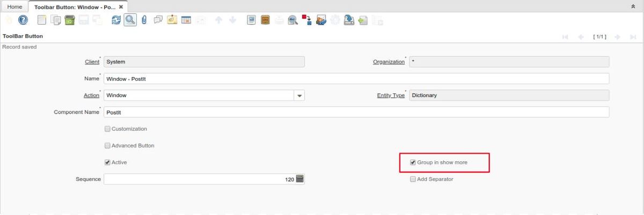Close the Toolbar Button window tab
Image resolution: width=644 pixels, height=215 pixels.
coord(121,7)
